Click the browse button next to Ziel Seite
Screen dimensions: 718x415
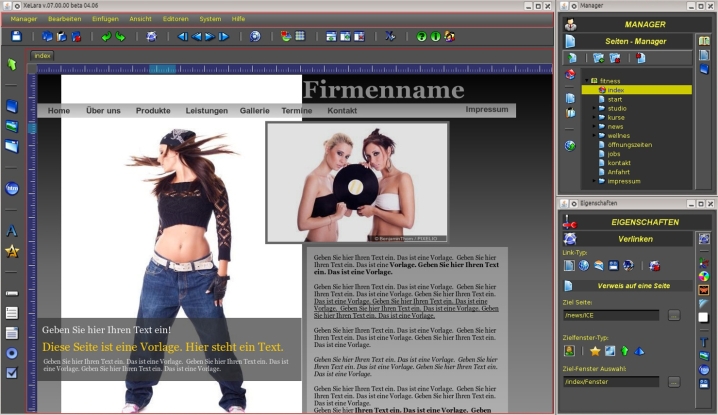click(674, 315)
